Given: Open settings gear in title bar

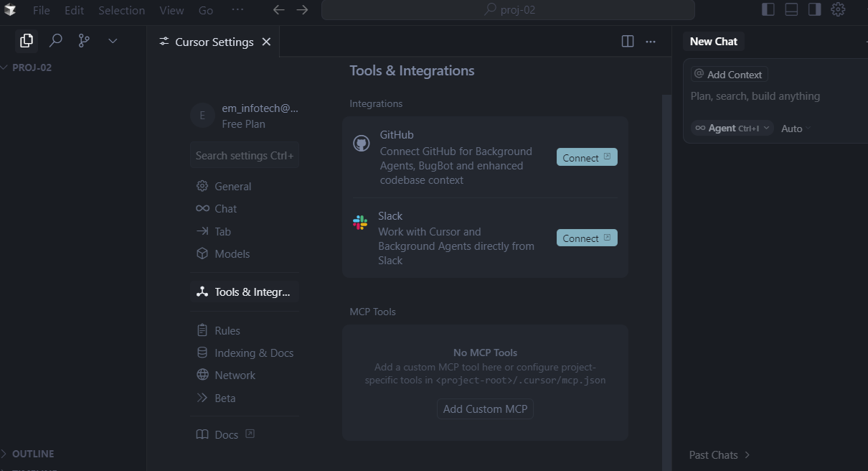Looking at the screenshot, I should [x=838, y=9].
